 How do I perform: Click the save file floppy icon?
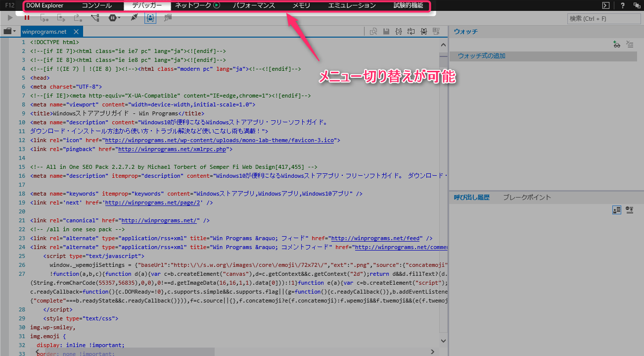pos(386,31)
